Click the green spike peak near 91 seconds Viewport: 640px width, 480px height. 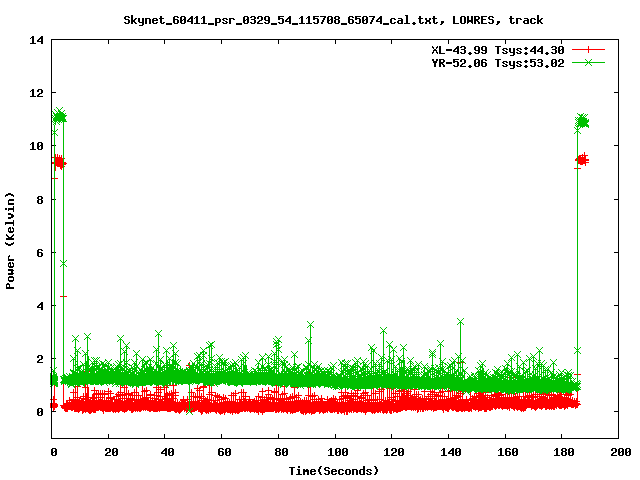[310, 325]
